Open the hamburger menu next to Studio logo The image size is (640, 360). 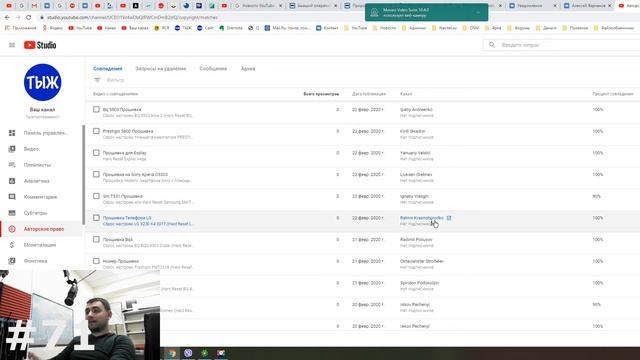click(12, 45)
